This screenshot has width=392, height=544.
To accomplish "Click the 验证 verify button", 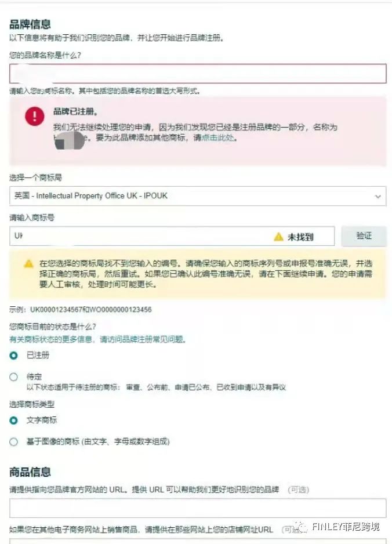I will pos(364,236).
